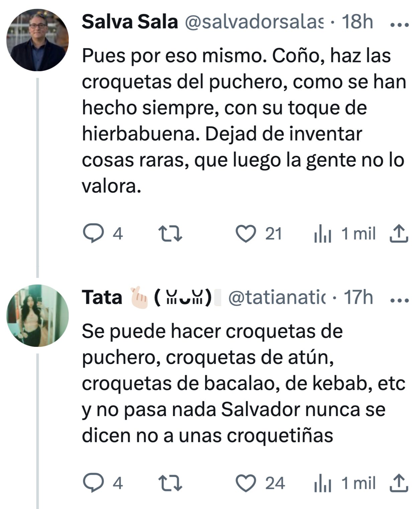View analytics on Salva Sala's tweet

323,233
